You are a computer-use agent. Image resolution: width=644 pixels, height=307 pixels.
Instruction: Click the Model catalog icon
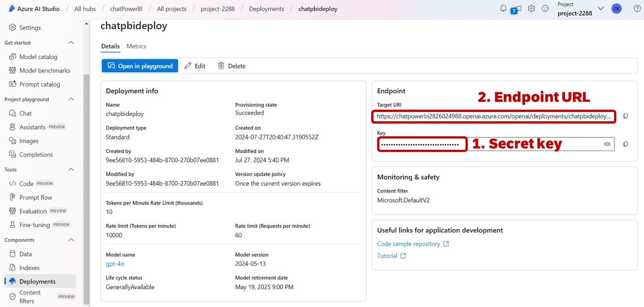tap(12, 56)
